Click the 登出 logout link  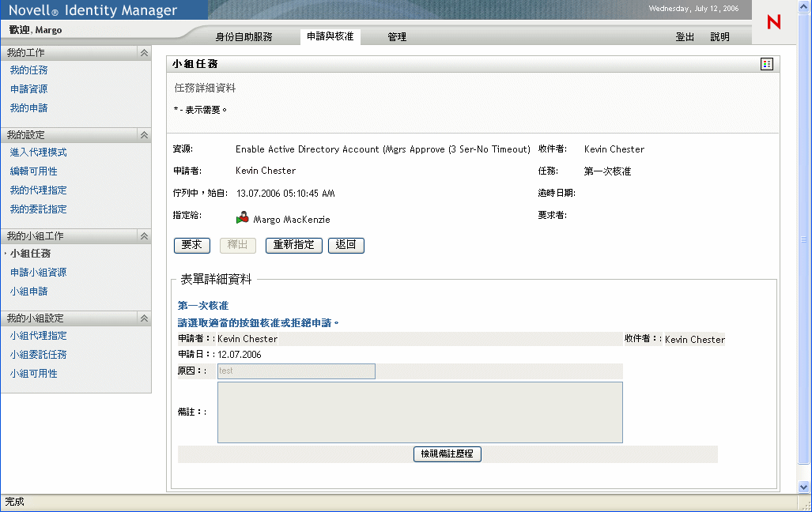pos(685,37)
